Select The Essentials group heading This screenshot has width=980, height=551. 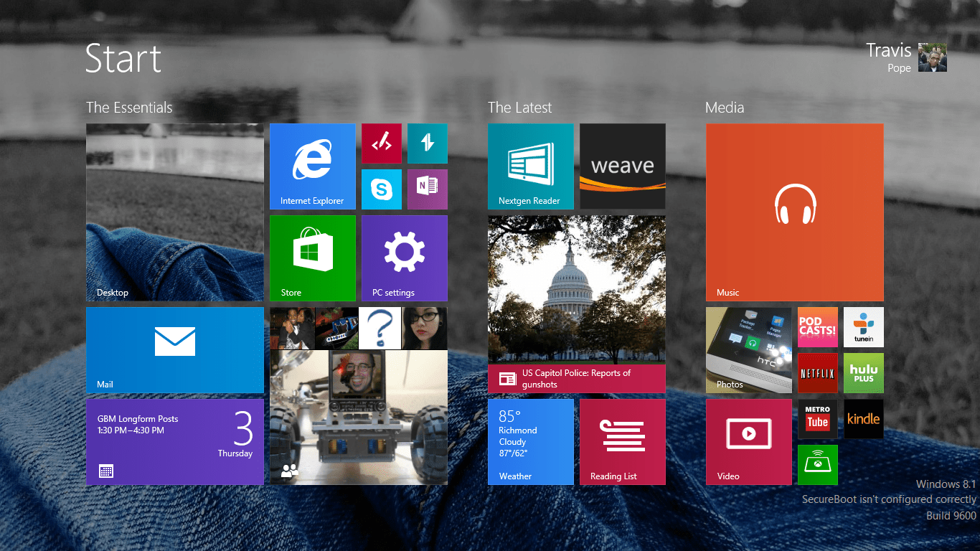[x=129, y=108]
